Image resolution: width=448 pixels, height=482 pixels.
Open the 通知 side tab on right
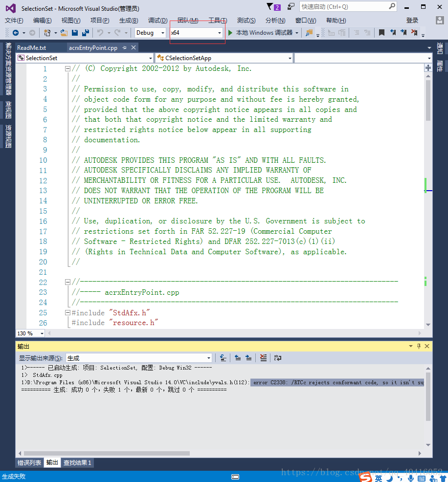pos(440,48)
